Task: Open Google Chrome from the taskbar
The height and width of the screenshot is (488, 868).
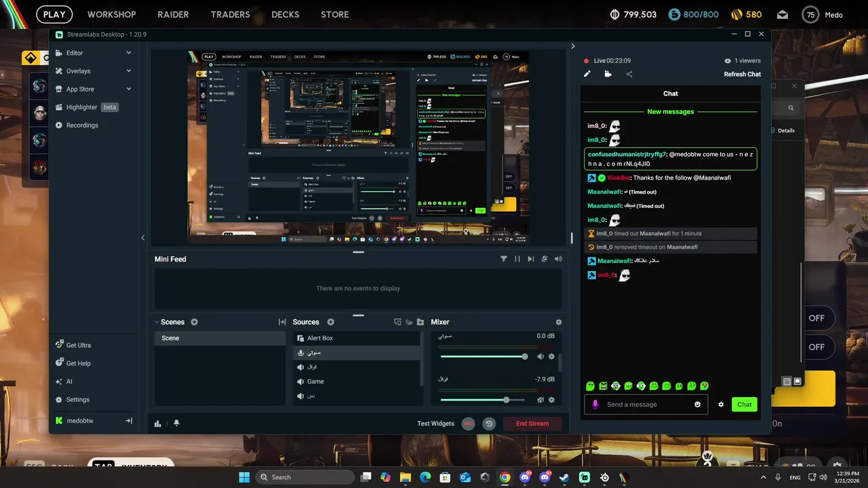Action: pyautogui.click(x=505, y=477)
